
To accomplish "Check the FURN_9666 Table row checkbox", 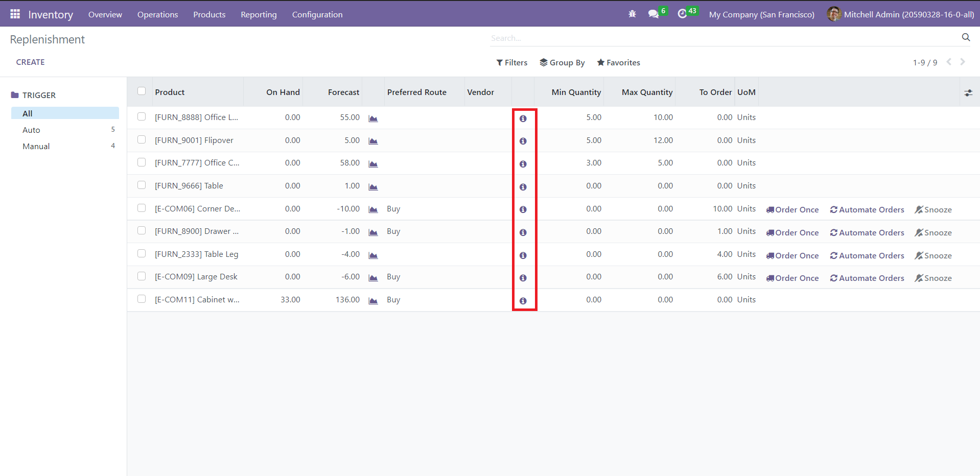I will [142, 185].
